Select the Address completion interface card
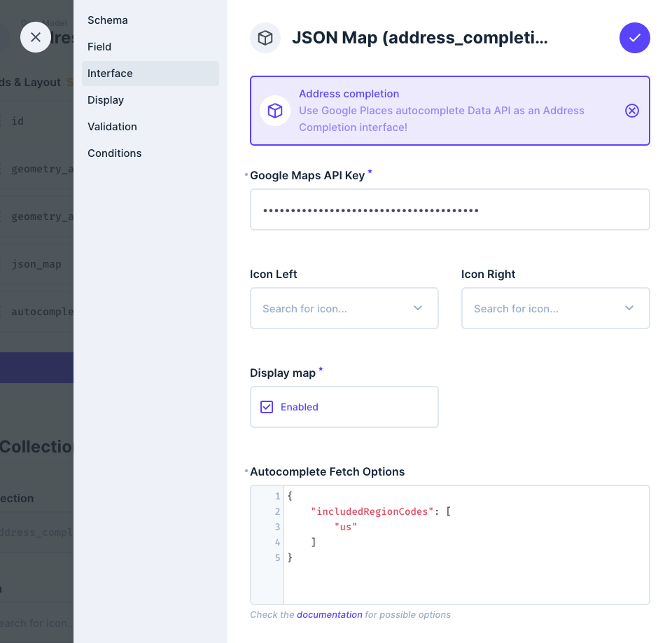Screen dimensions: 672x643 (450, 111)
